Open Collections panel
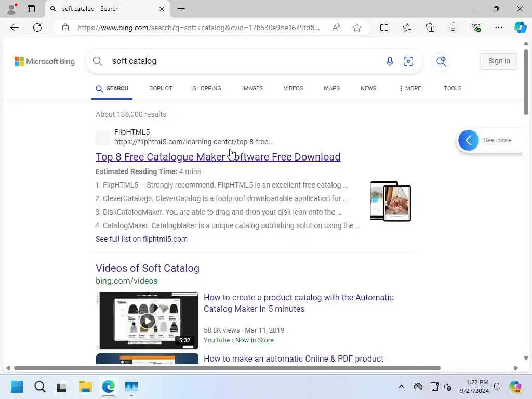Screen dimensions: 532x399 pos(430,28)
